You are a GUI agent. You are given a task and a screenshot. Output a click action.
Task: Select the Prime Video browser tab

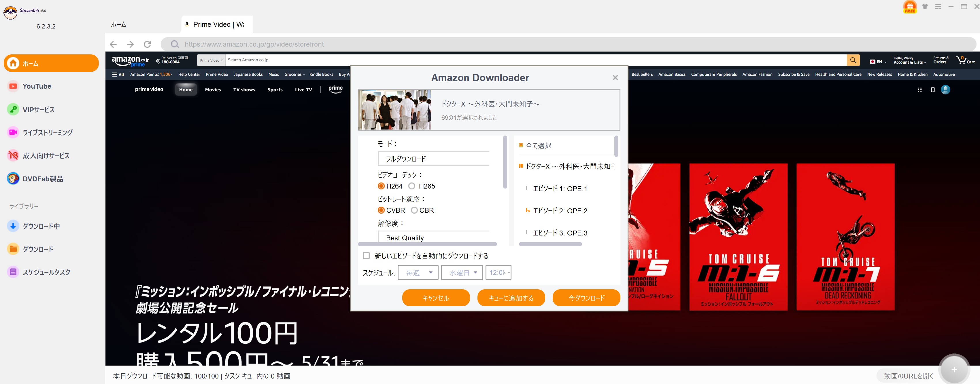[x=217, y=24]
